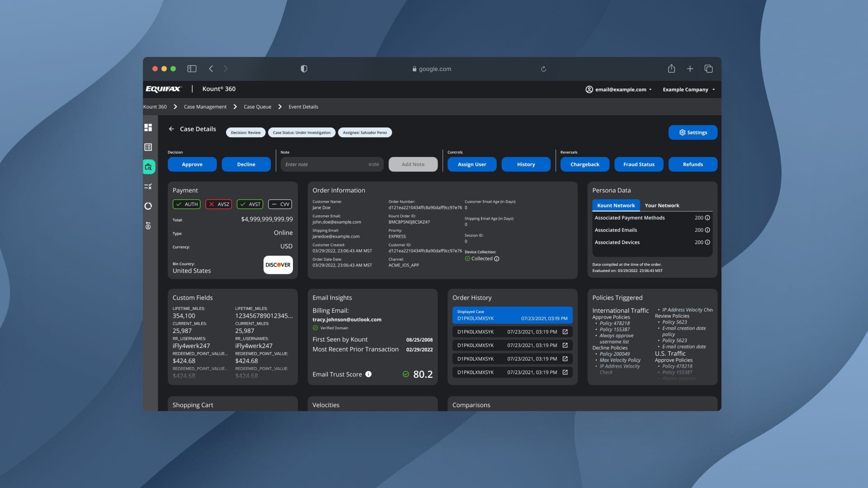Click the AUTH check badge

click(x=187, y=204)
